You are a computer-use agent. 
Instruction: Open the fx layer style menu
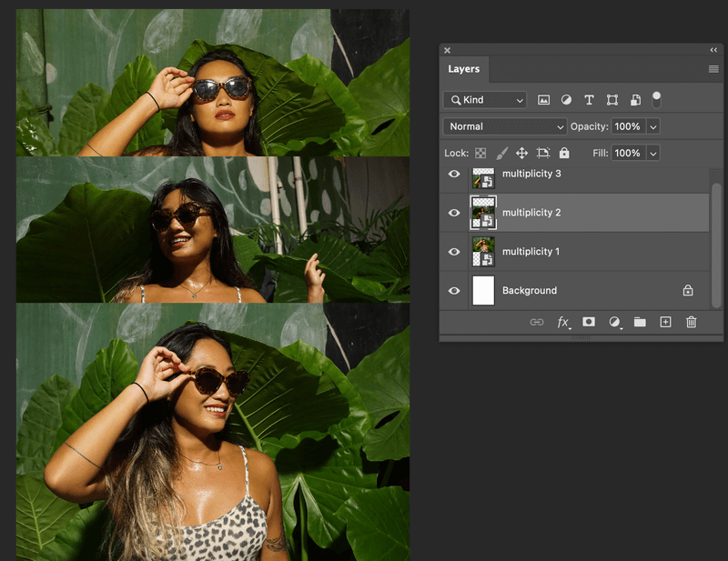coord(563,322)
